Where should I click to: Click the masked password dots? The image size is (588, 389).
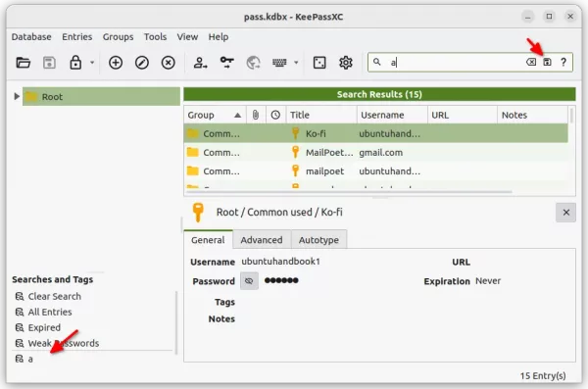pyautogui.click(x=281, y=280)
